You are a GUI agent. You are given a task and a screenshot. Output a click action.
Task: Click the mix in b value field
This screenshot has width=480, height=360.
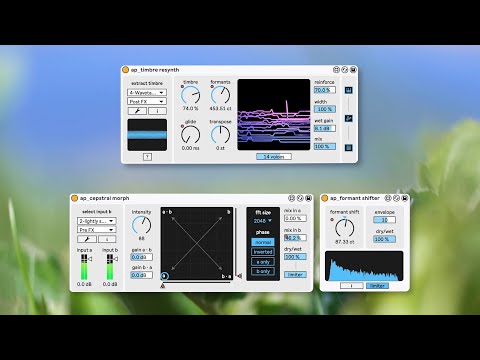pyautogui.click(x=295, y=238)
